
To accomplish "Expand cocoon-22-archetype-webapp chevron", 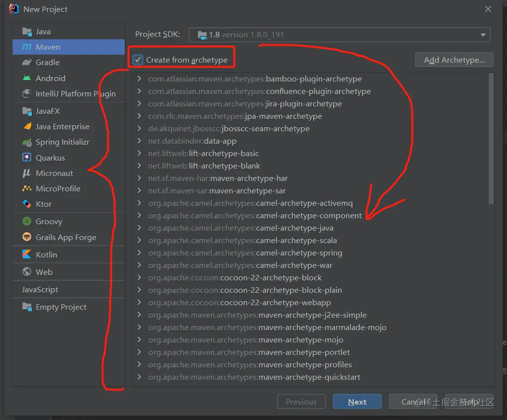I will tap(139, 302).
